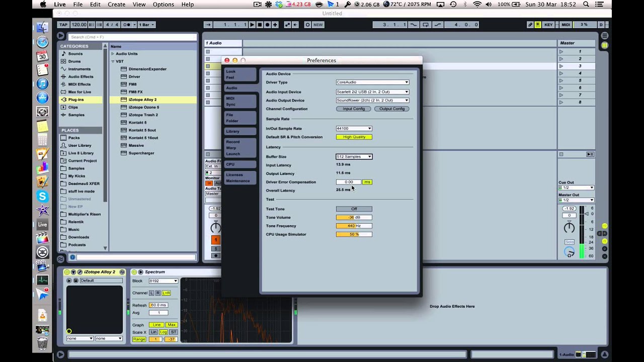Select Max for Live category
Screen dimensions: 644x362
79,92
